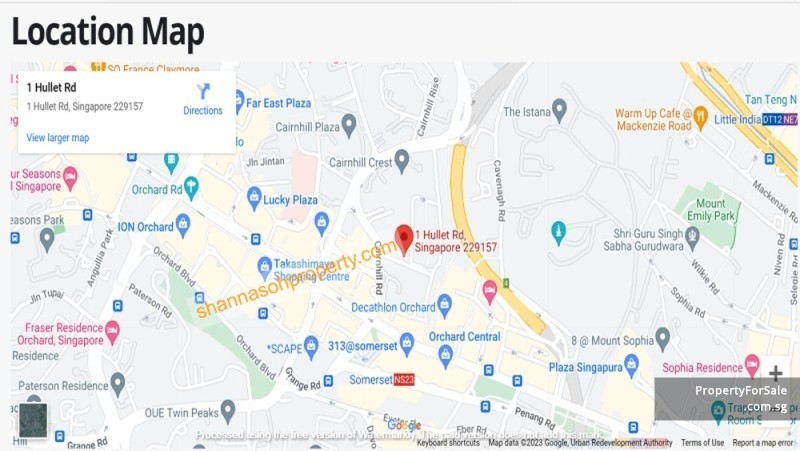Click the Directions arrow icon
This screenshot has width=800, height=451.
tap(203, 91)
